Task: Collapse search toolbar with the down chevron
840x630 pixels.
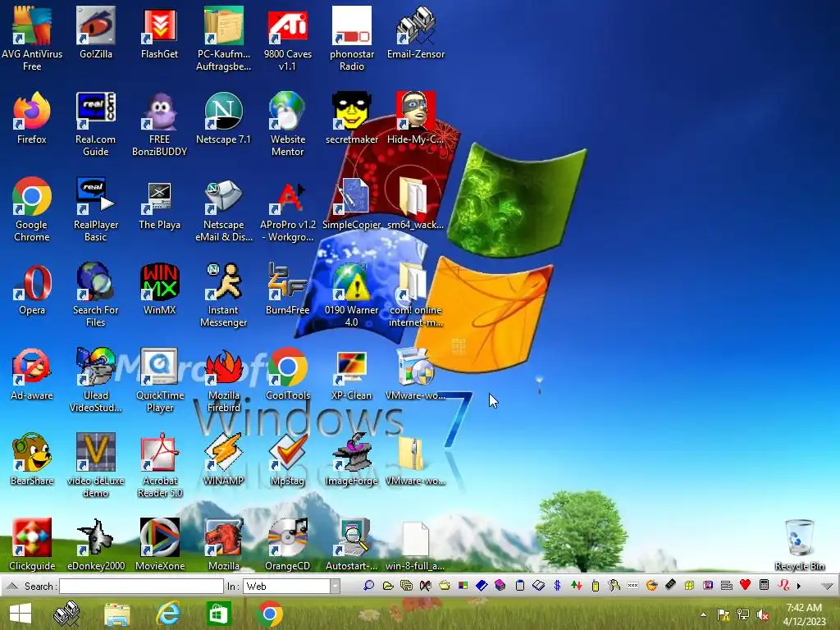Action: point(827,586)
